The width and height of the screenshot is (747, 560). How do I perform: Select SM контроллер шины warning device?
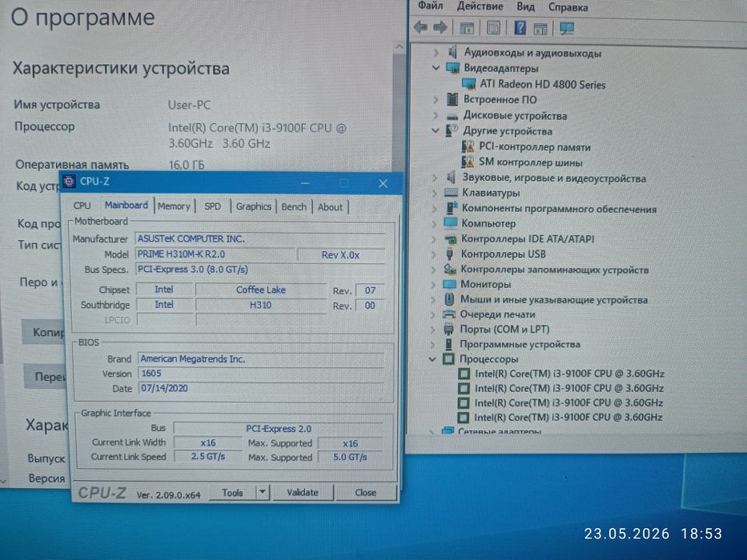(530, 162)
